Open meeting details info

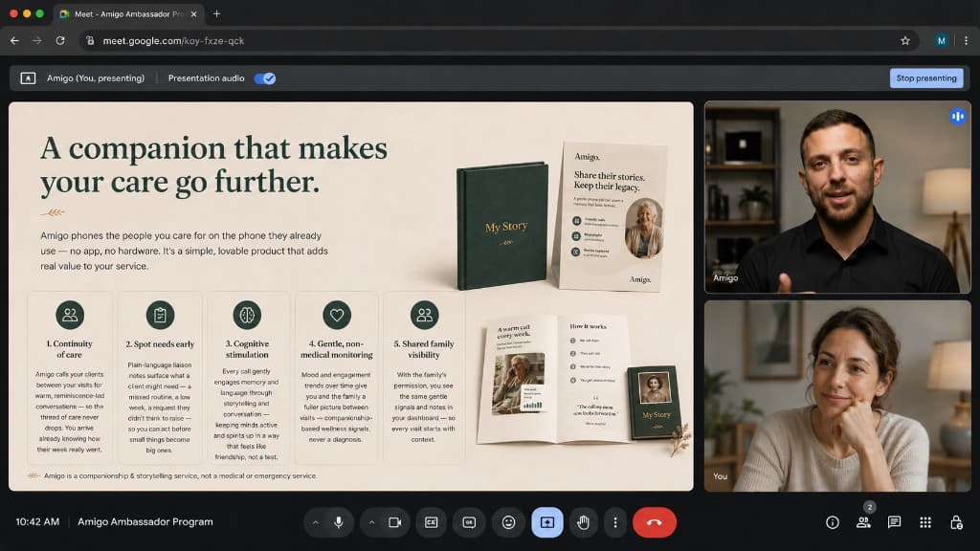(x=832, y=522)
